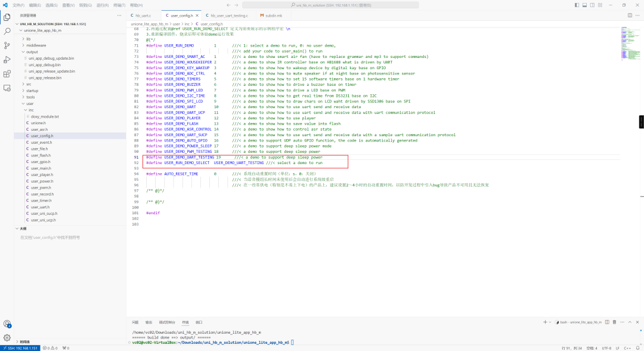
Task: Click the split editor icon
Action: [x=628, y=16]
